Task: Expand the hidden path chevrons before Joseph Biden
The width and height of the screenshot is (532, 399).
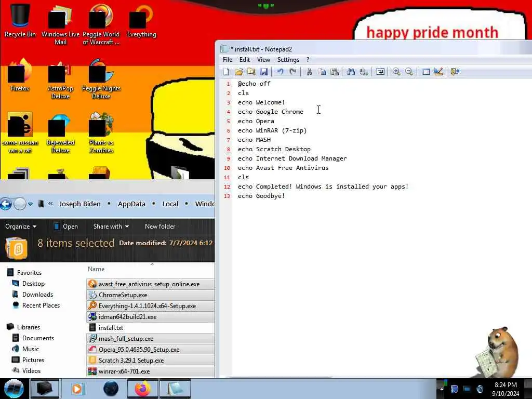Action: pyautogui.click(x=50, y=204)
